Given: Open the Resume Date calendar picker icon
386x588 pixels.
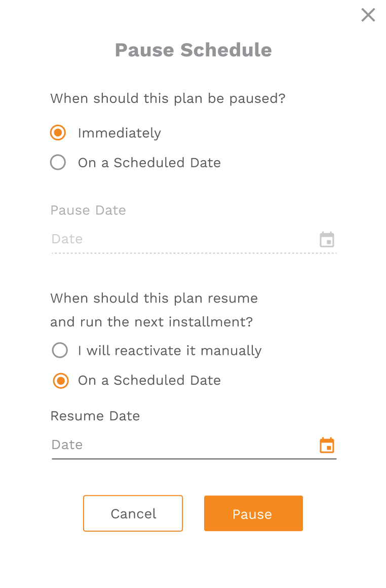Looking at the screenshot, I should pyautogui.click(x=327, y=445).
